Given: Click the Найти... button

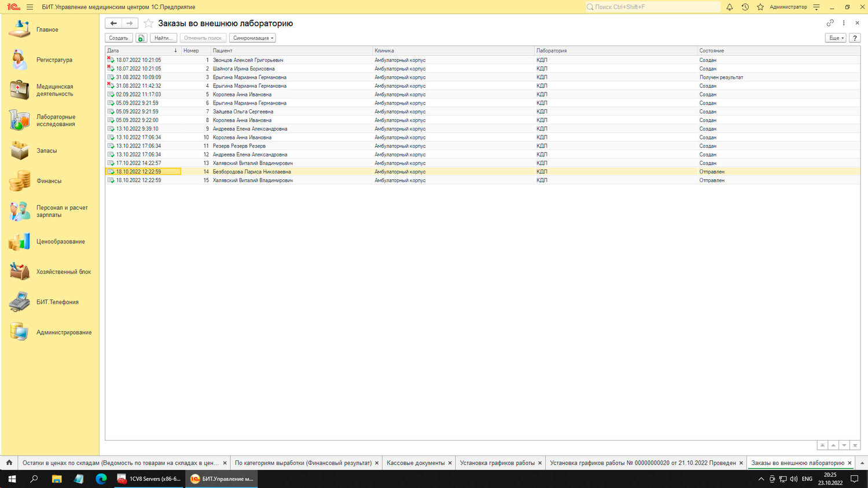Looking at the screenshot, I should point(163,38).
